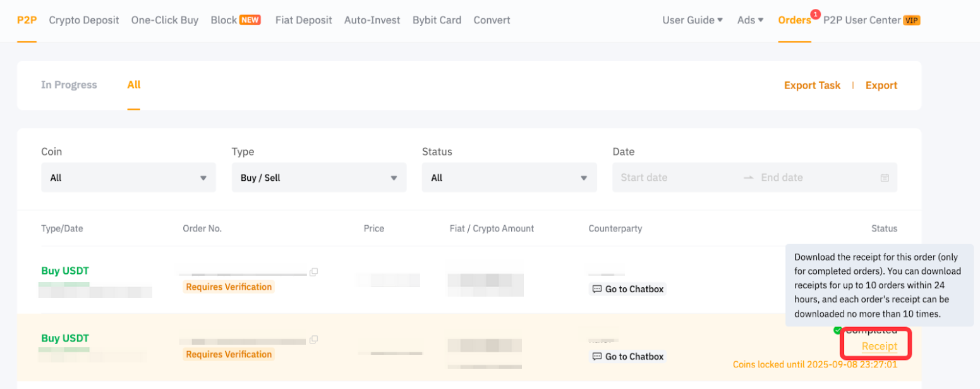This screenshot has height=389, width=980.
Task: Open the Ads dropdown menu
Action: pyautogui.click(x=750, y=20)
